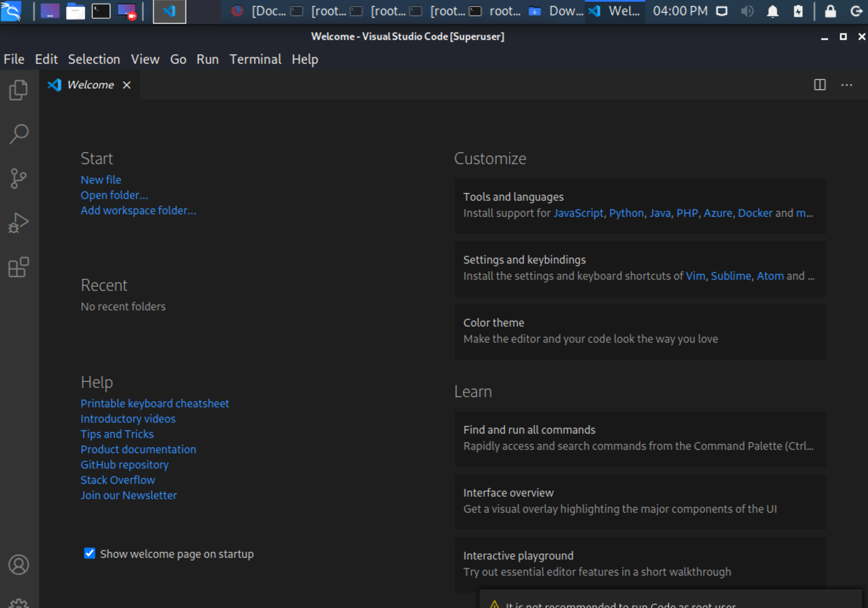Open the Explorer view in activity bar
This screenshot has width=868, height=608.
[18, 90]
